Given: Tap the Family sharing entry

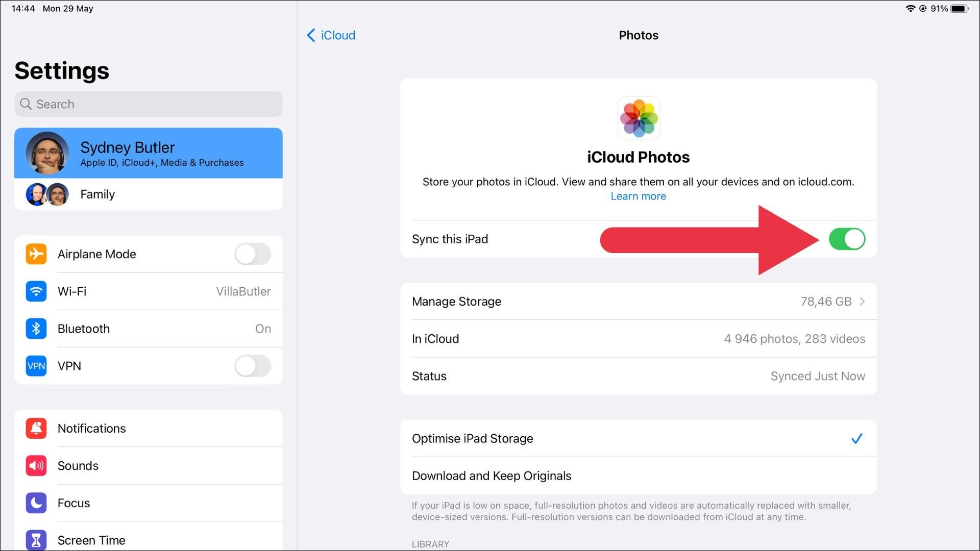Looking at the screenshot, I should pos(148,194).
